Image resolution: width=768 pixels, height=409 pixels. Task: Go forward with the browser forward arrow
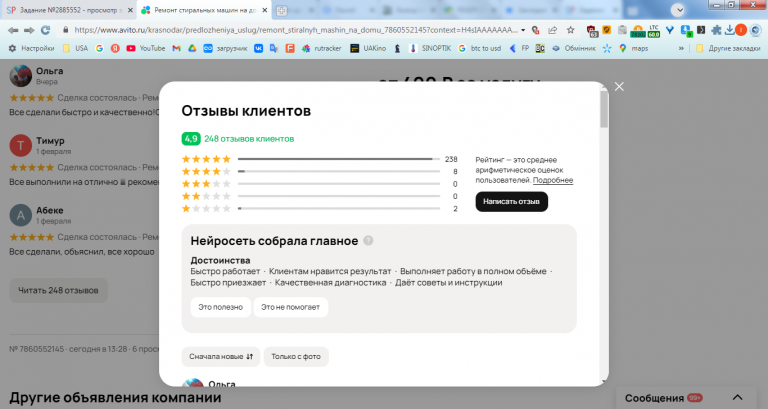coord(29,30)
